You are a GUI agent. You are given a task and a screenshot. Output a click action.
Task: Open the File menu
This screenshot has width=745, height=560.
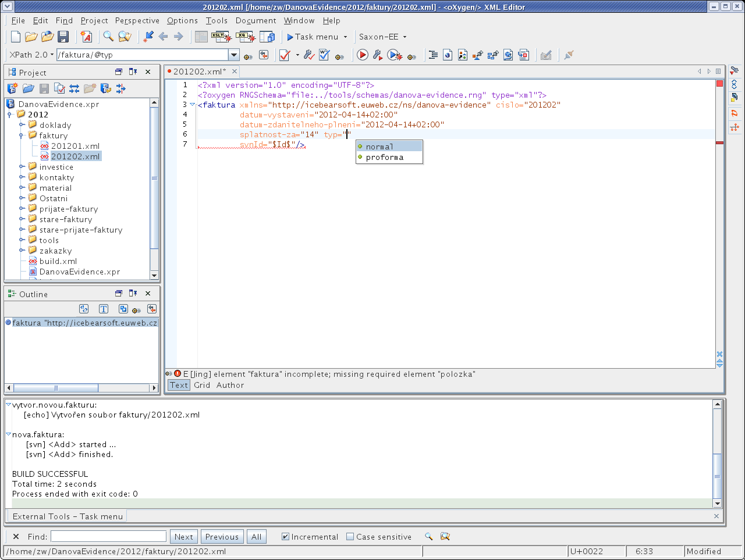[x=18, y=20]
